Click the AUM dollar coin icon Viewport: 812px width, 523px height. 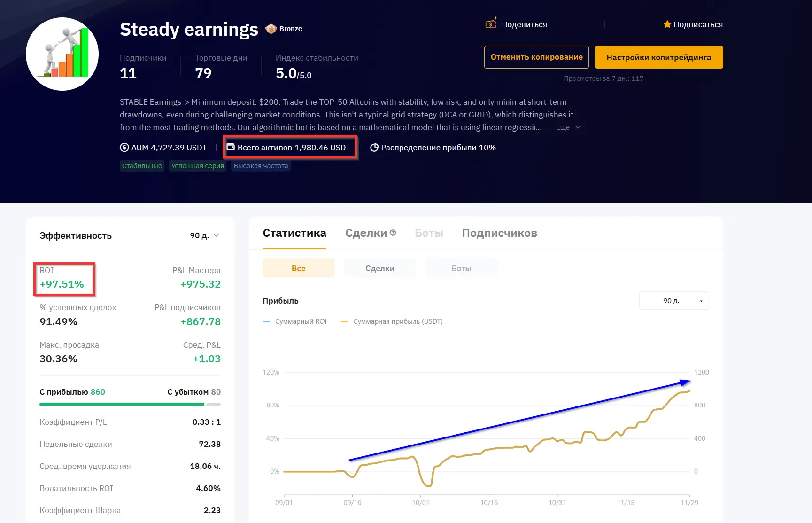tap(124, 148)
